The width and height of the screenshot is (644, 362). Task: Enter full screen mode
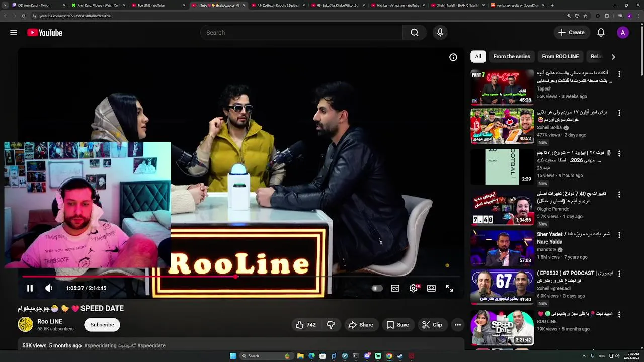[x=449, y=288]
